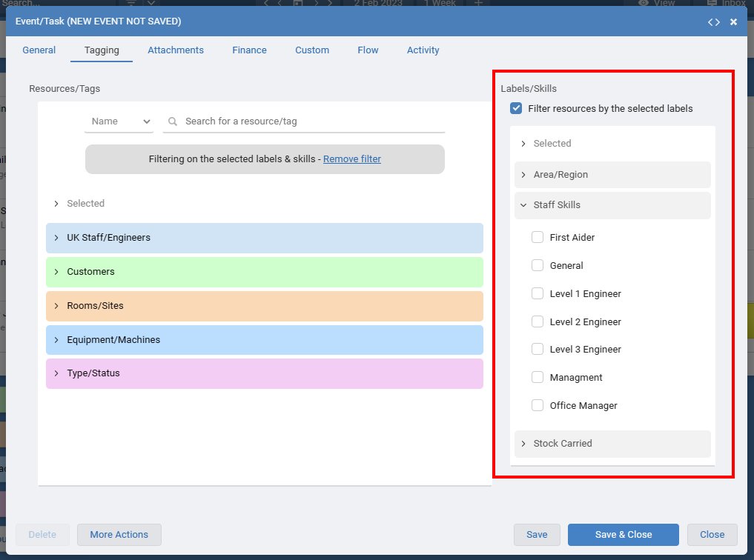The height and width of the screenshot is (560, 754).
Task: Enable the First Aider skill checkbox
Action: pyautogui.click(x=537, y=237)
